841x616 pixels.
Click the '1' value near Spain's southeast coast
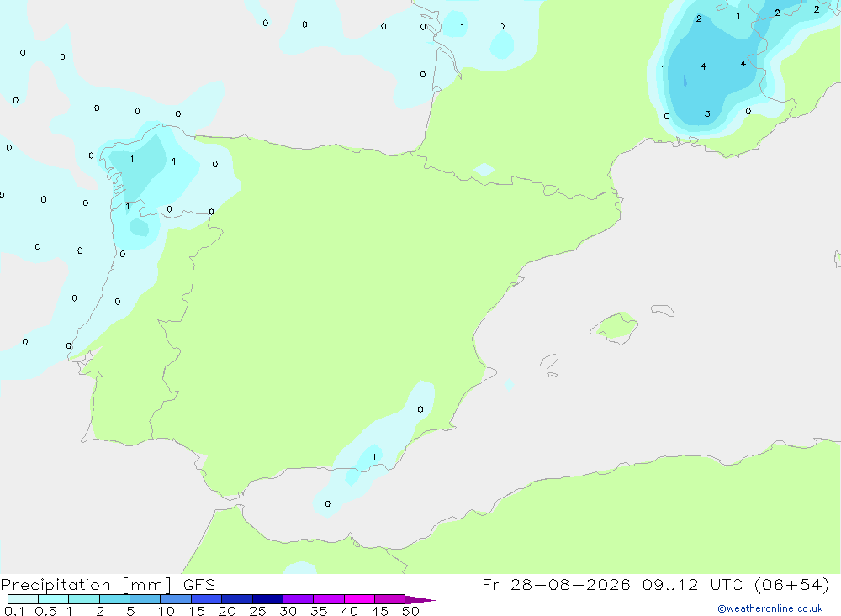tap(374, 457)
